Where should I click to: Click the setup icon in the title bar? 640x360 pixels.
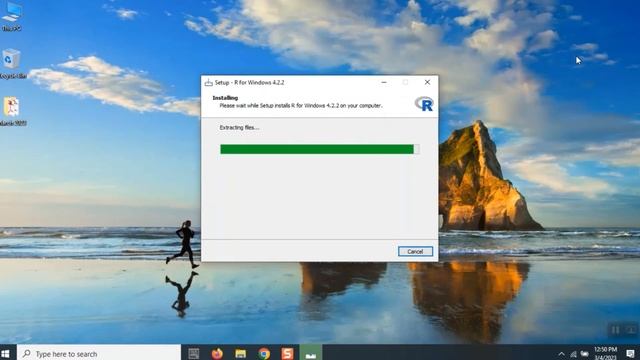point(209,82)
